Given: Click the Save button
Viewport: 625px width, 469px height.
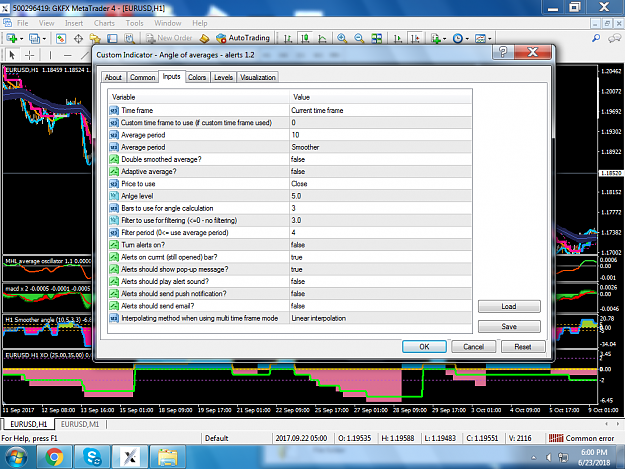Looking at the screenshot, I should 509,326.
